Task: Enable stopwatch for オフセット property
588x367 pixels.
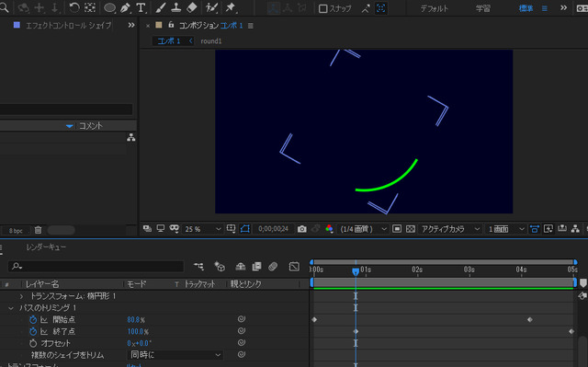Action: [33, 343]
